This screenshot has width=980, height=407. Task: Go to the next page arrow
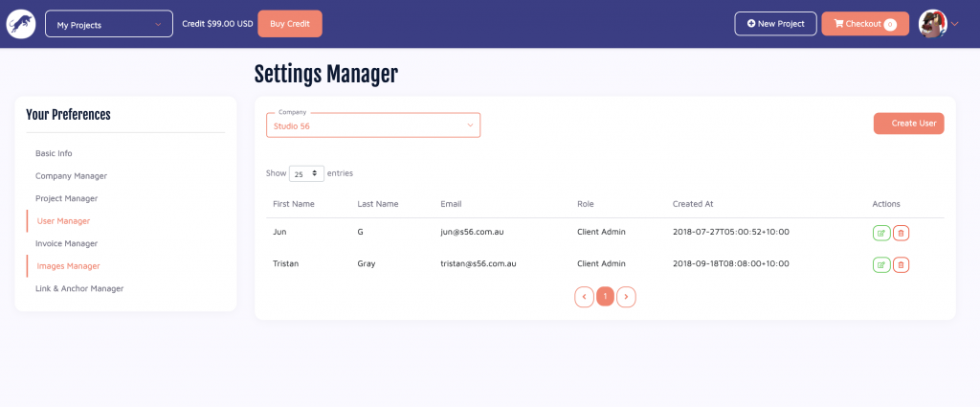[626, 297]
